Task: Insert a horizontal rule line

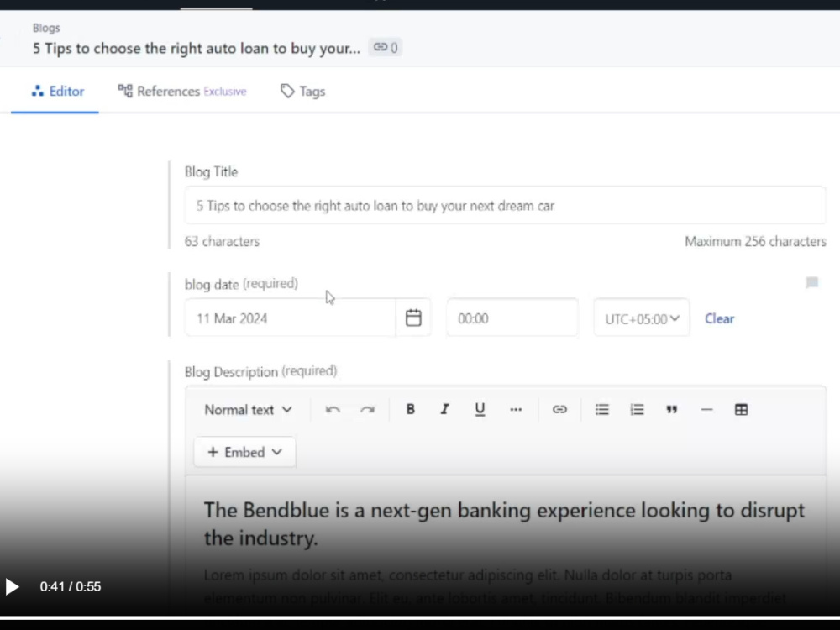Action: tap(706, 409)
